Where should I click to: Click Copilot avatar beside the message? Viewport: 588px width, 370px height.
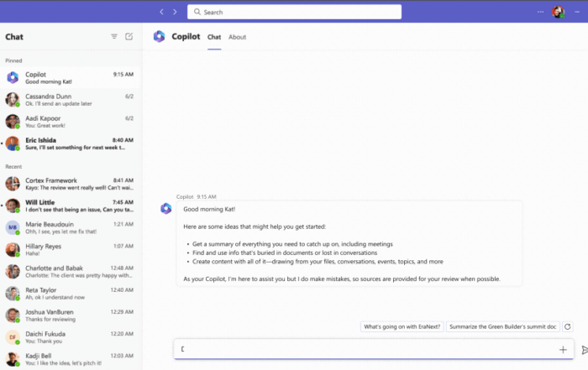point(165,208)
